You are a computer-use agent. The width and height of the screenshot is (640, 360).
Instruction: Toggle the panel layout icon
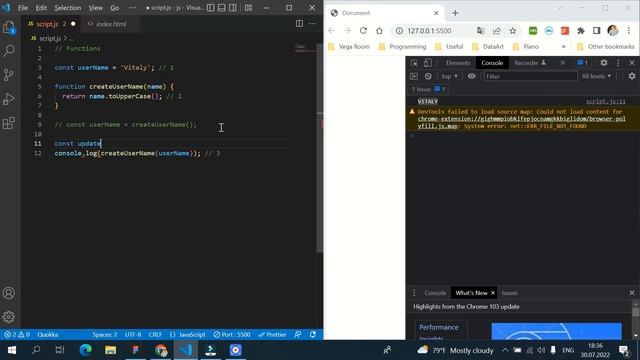[222, 8]
